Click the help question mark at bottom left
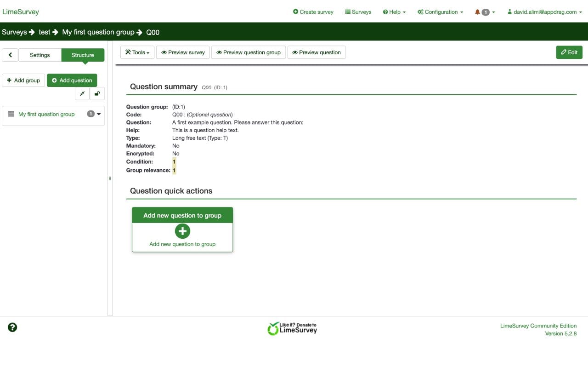This screenshot has width=588, height=368. (x=12, y=327)
